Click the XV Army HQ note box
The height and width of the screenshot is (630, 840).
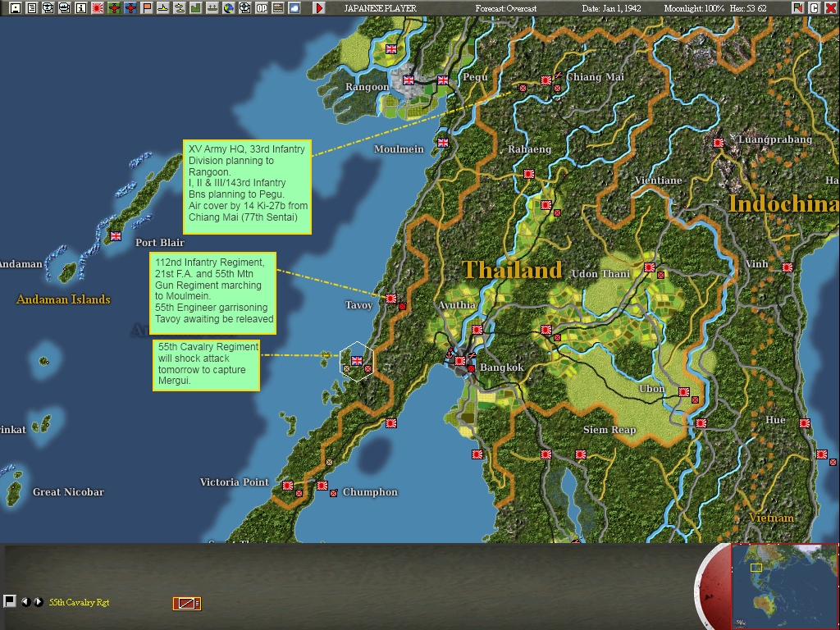tap(247, 187)
